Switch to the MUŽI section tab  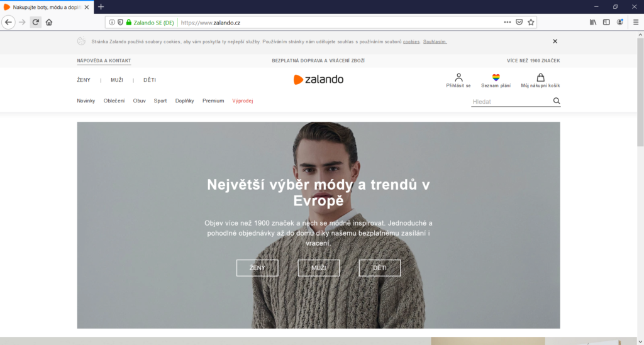tap(116, 80)
